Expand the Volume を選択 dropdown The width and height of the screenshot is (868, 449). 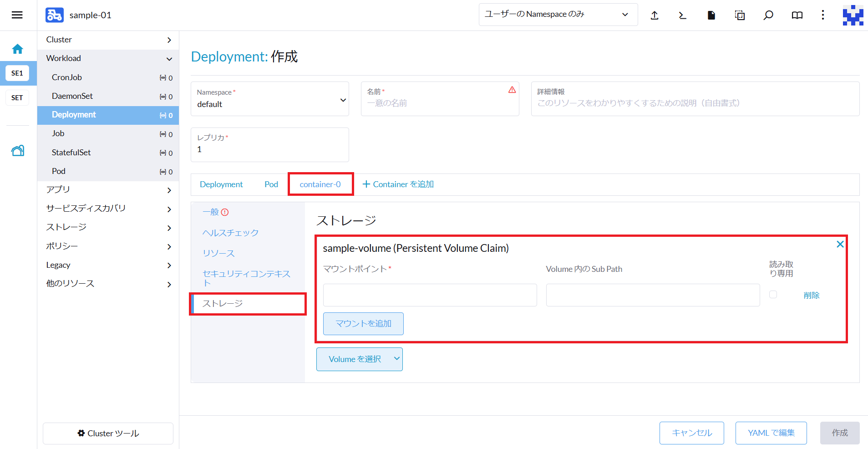coord(359,359)
